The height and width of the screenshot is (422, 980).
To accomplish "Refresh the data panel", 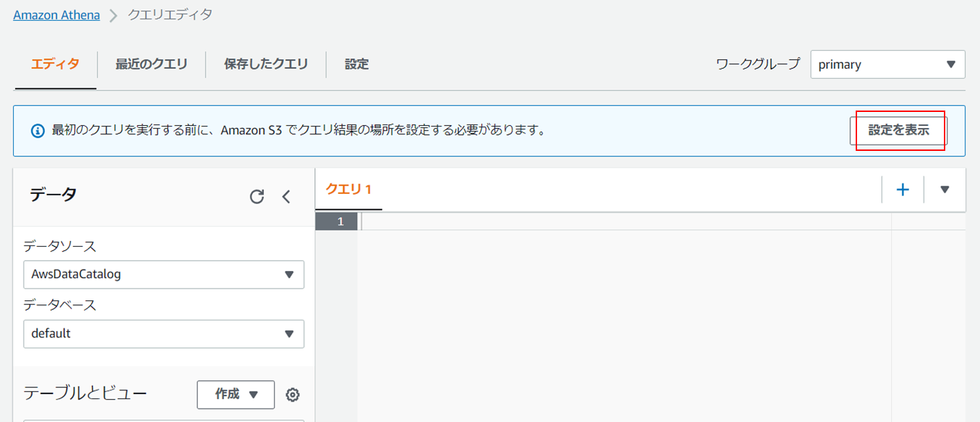I will 257,197.
